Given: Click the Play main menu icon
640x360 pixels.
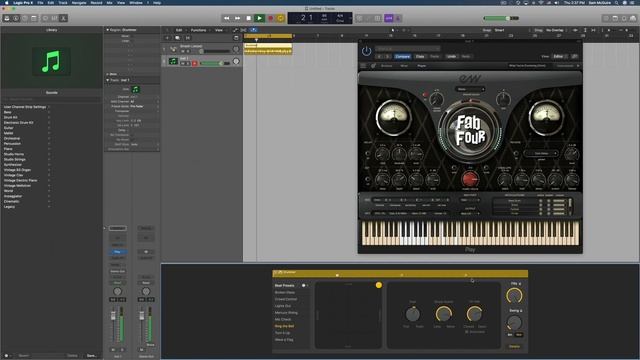Looking at the screenshot, I should [363, 66].
